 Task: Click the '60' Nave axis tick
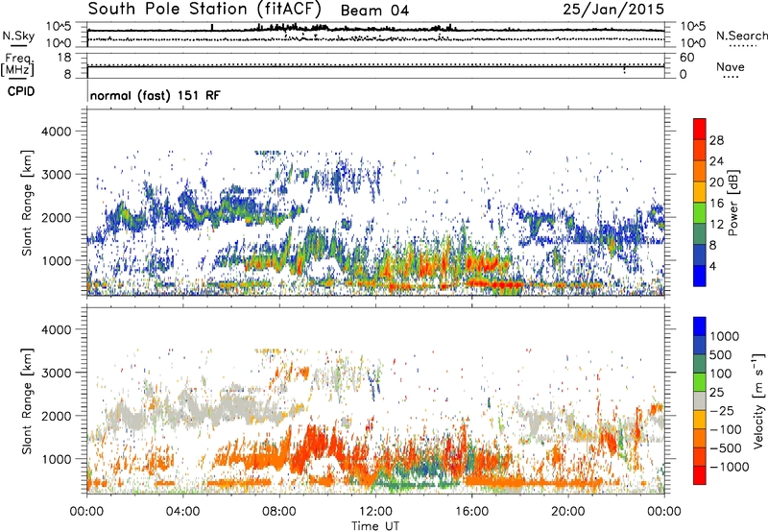(686, 58)
